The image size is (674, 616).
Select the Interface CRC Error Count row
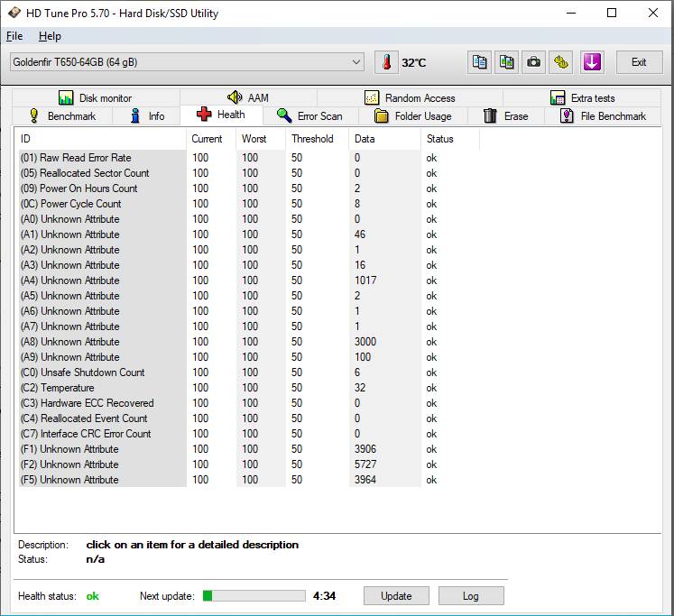249,434
